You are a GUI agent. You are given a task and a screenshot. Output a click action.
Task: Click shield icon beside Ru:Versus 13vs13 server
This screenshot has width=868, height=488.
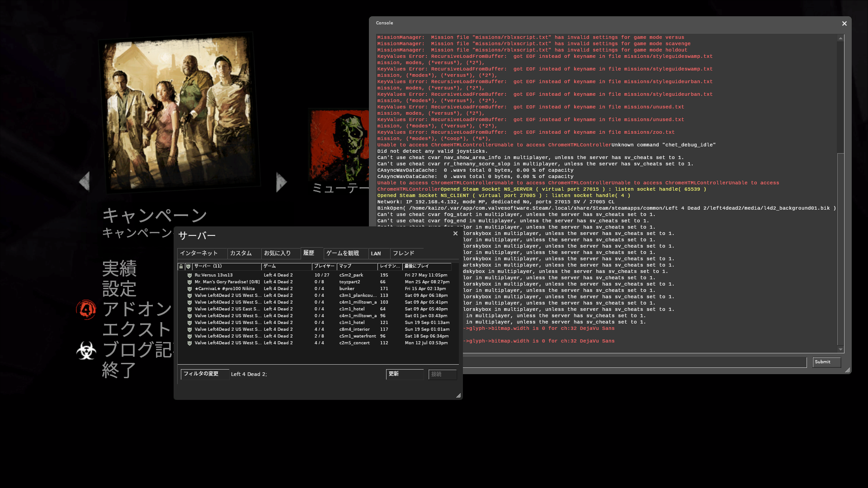coord(190,275)
